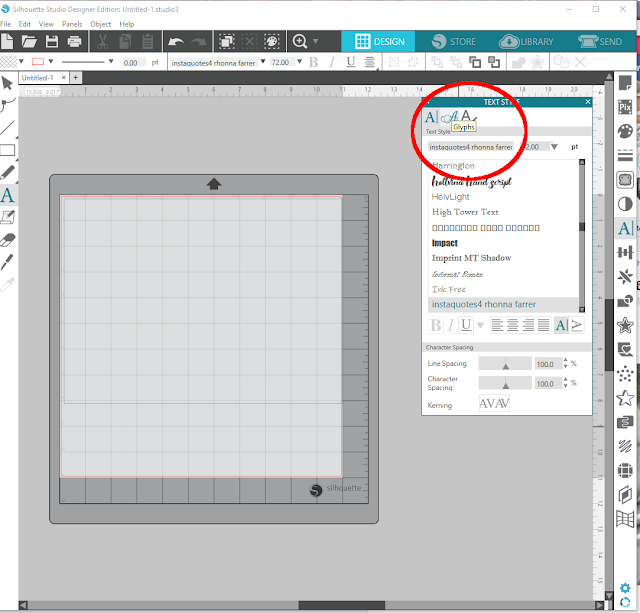
Task: Select the Text tool in left toolbar
Action: point(7,195)
